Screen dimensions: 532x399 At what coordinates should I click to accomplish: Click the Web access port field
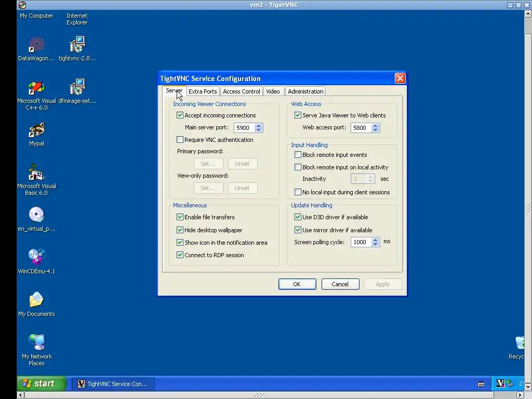pos(361,128)
